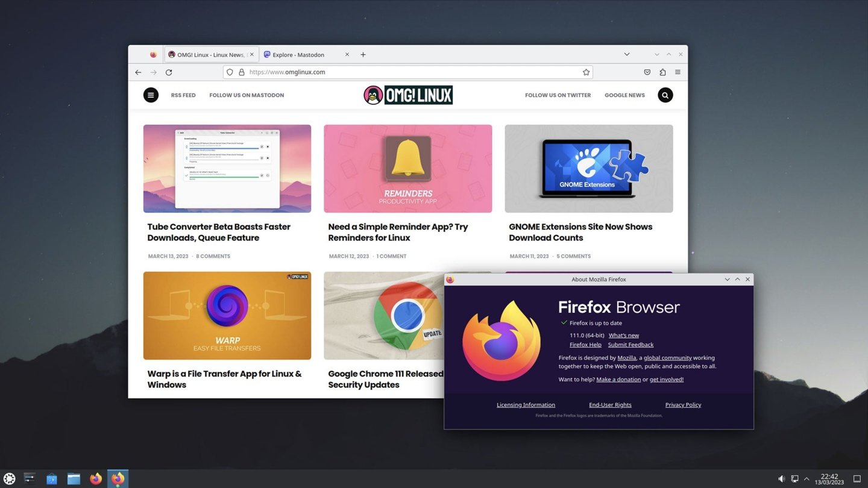Switch to the Explore - Mastodon tab
Screen dimensions: 868x488
coord(306,55)
